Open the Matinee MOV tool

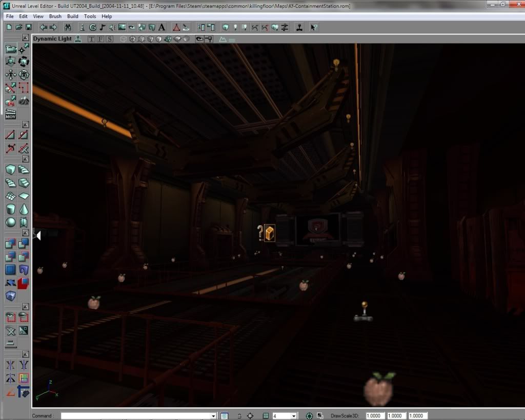click(x=11, y=114)
